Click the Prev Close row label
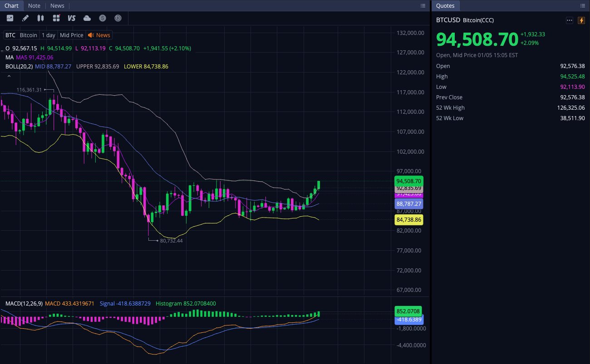 coord(449,97)
